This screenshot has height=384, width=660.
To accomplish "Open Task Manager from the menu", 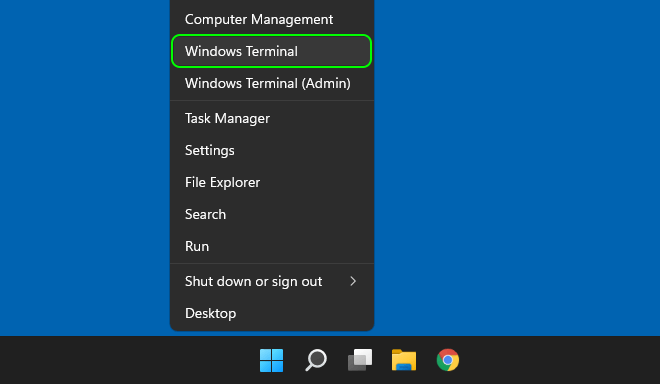I will click(272, 118).
